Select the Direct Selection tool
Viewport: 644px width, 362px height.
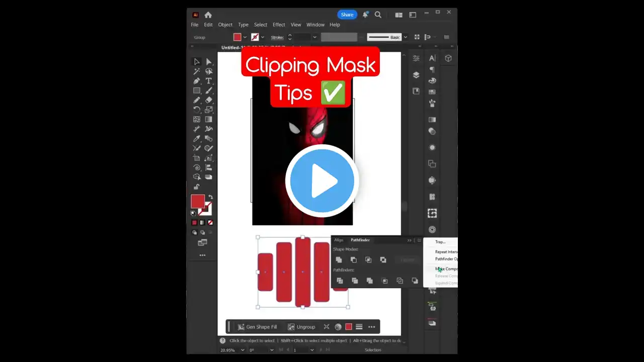209,62
